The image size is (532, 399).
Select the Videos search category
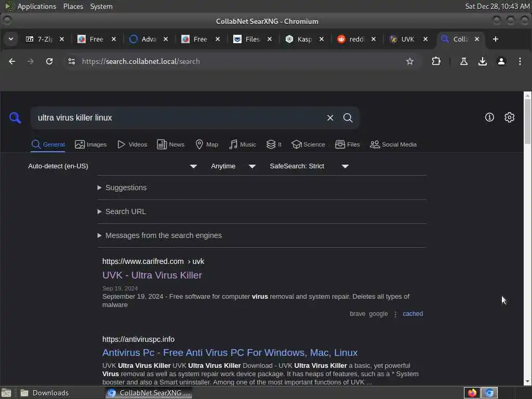(132, 144)
